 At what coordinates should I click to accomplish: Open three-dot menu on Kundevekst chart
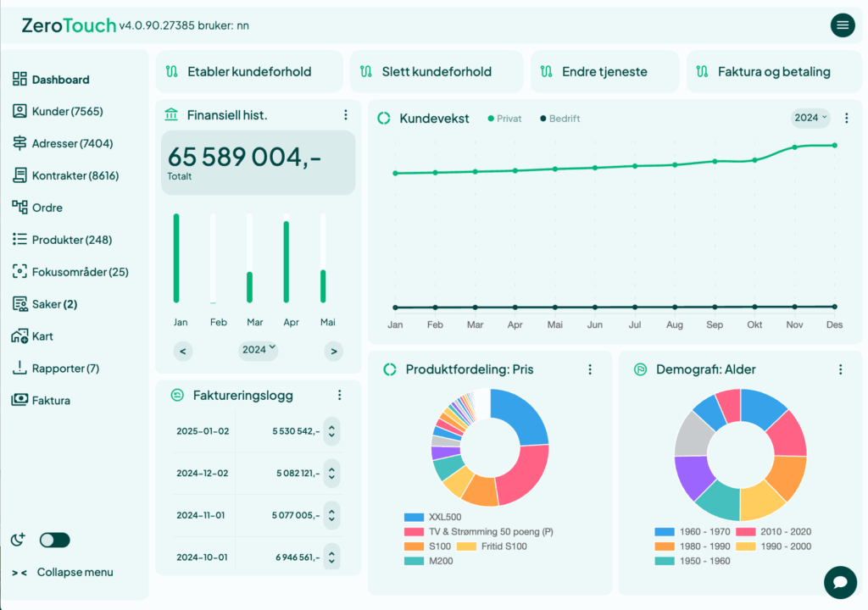coord(846,118)
